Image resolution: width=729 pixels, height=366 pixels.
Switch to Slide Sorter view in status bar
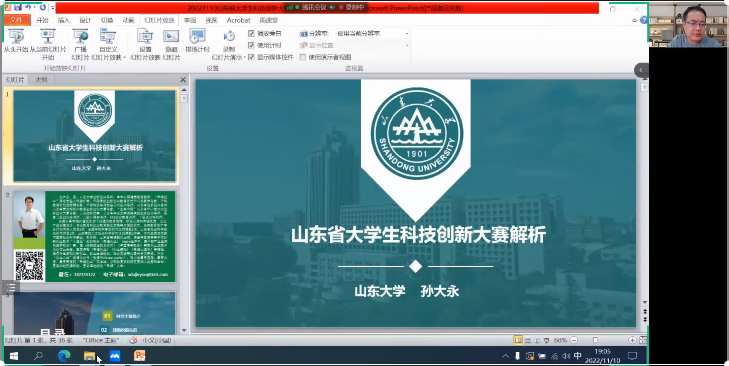pyautogui.click(x=528, y=340)
